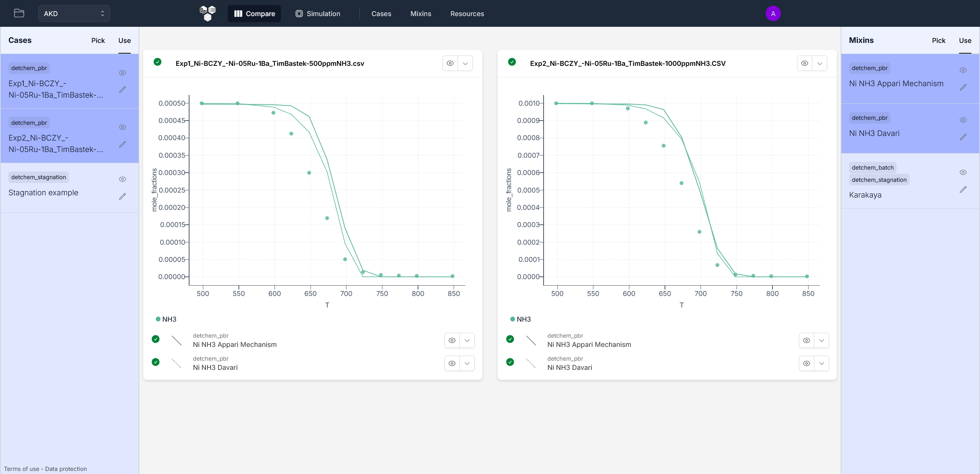Toggle visibility of Exp2 case in sidebar
The width and height of the screenshot is (980, 474).
122,127
